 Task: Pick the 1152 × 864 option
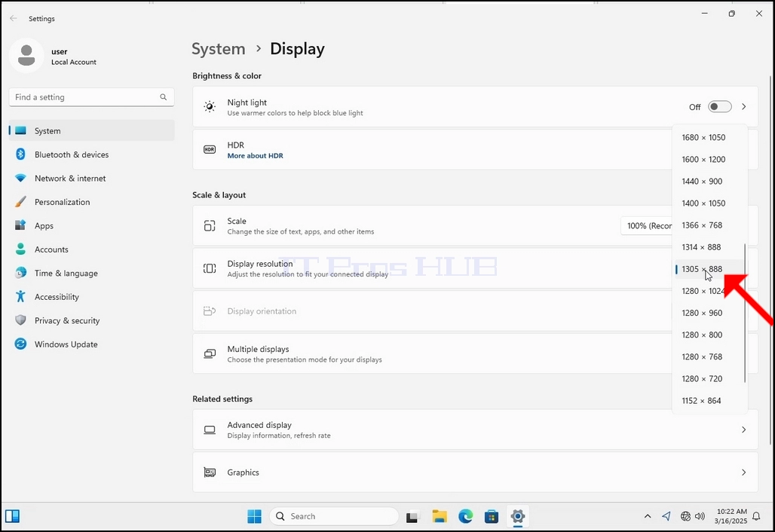tap(709, 401)
